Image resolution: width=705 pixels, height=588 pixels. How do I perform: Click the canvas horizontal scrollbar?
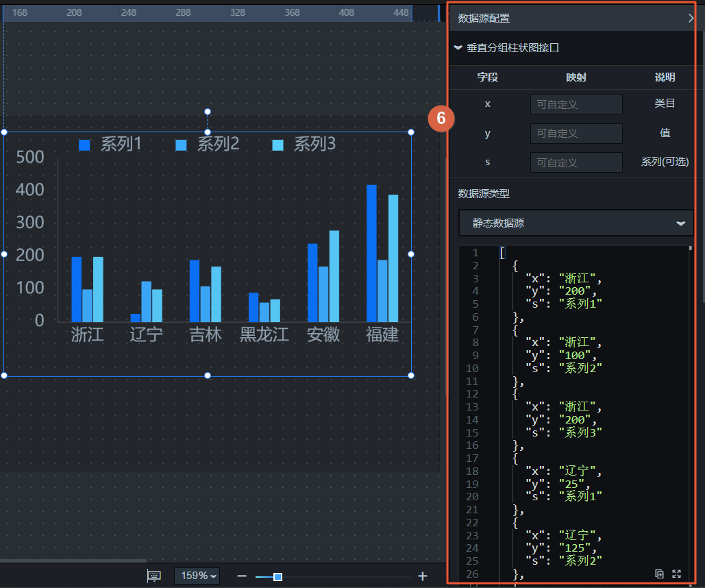click(x=73, y=561)
